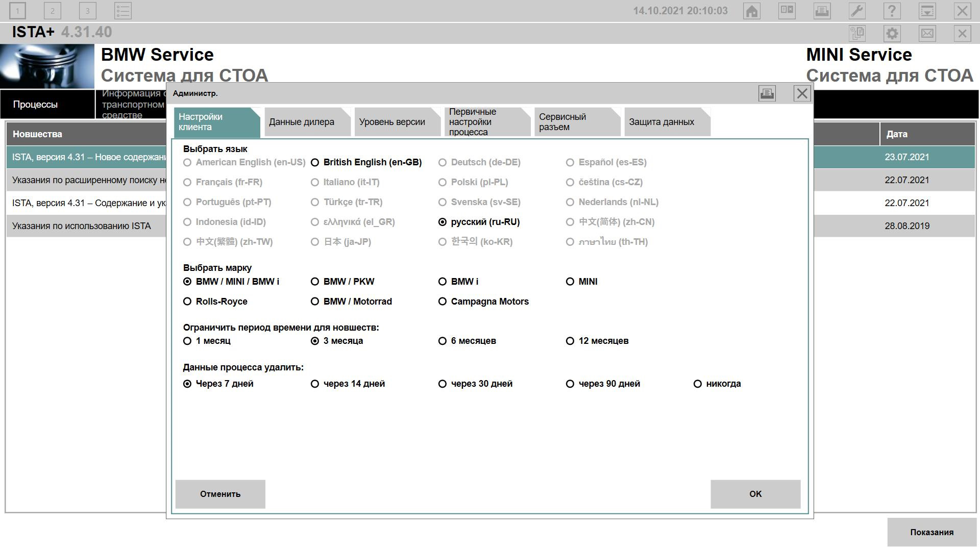The width and height of the screenshot is (980, 551).
Task: Click the list icon beside number 3
Action: (122, 11)
